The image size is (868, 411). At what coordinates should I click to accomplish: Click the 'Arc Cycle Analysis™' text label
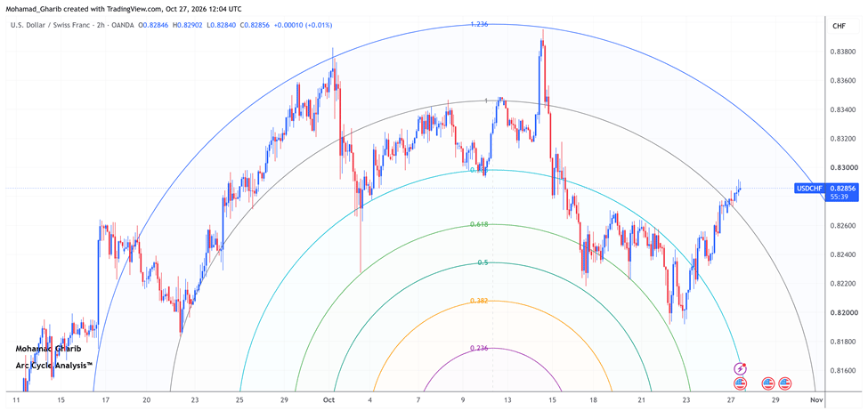click(x=53, y=366)
